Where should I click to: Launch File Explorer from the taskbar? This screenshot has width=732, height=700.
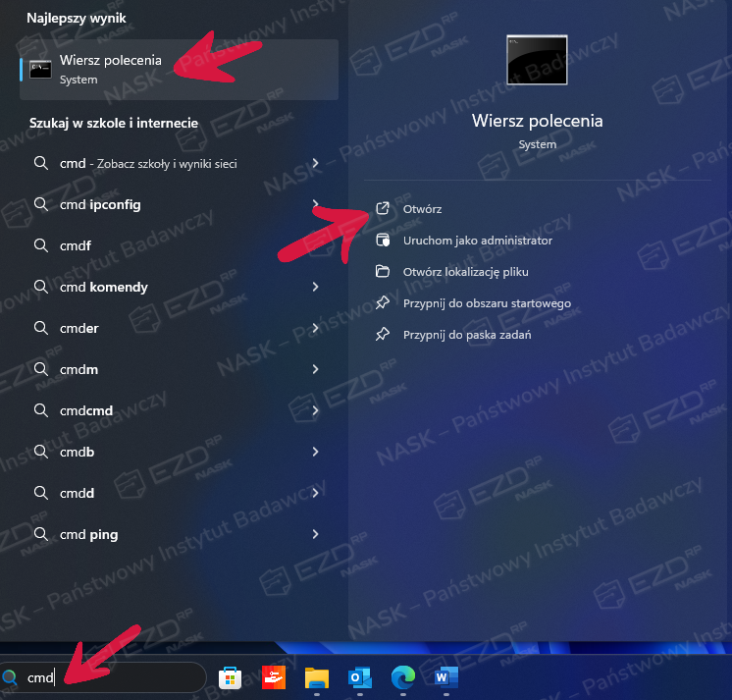click(316, 677)
